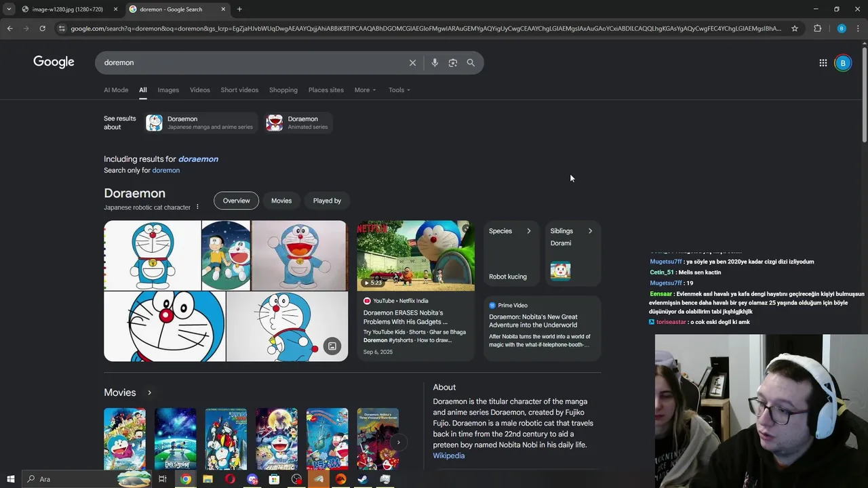This screenshot has width=868, height=488.
Task: Open Discord from the taskbar
Action: (x=252, y=479)
